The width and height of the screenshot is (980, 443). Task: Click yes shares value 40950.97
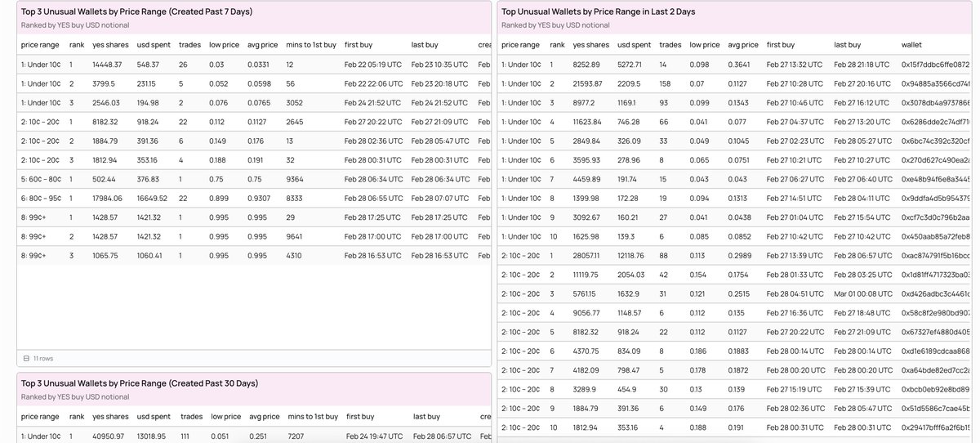[109, 436]
